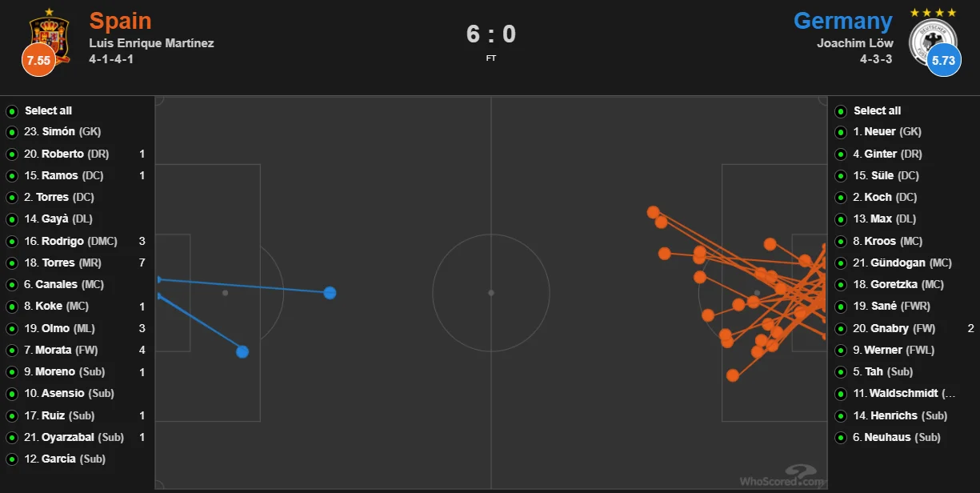Screen dimensions: 980x493
Task: Click Spain's 7.55 rating badge
Action: 38,61
